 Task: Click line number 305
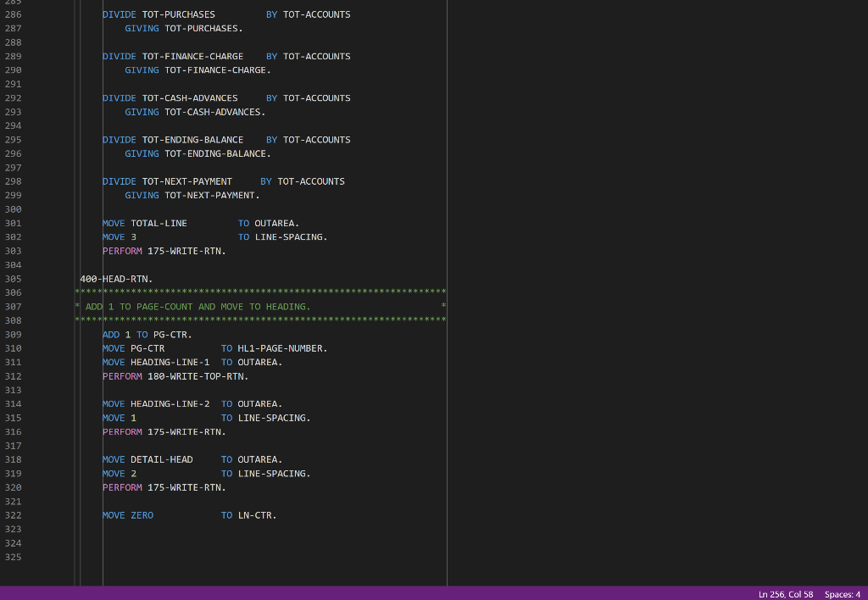(13, 278)
